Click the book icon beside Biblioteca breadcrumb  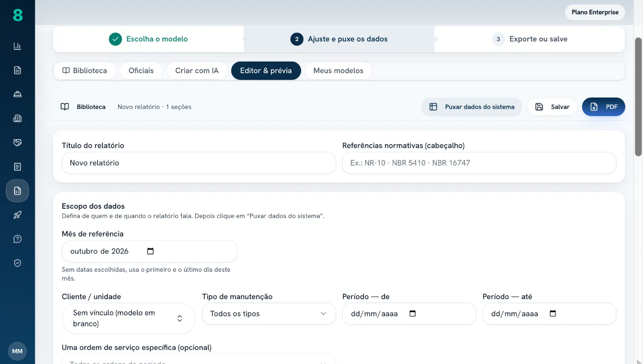(x=65, y=107)
